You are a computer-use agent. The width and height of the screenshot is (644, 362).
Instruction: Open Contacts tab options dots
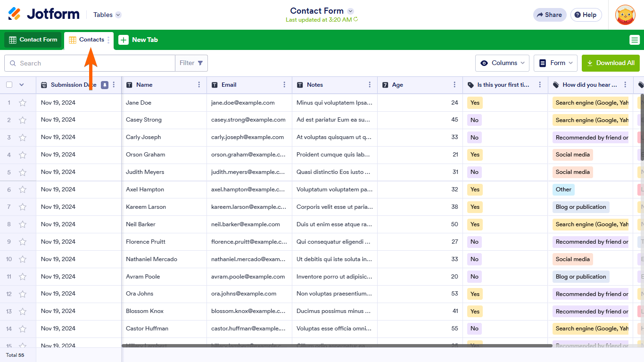[108, 40]
